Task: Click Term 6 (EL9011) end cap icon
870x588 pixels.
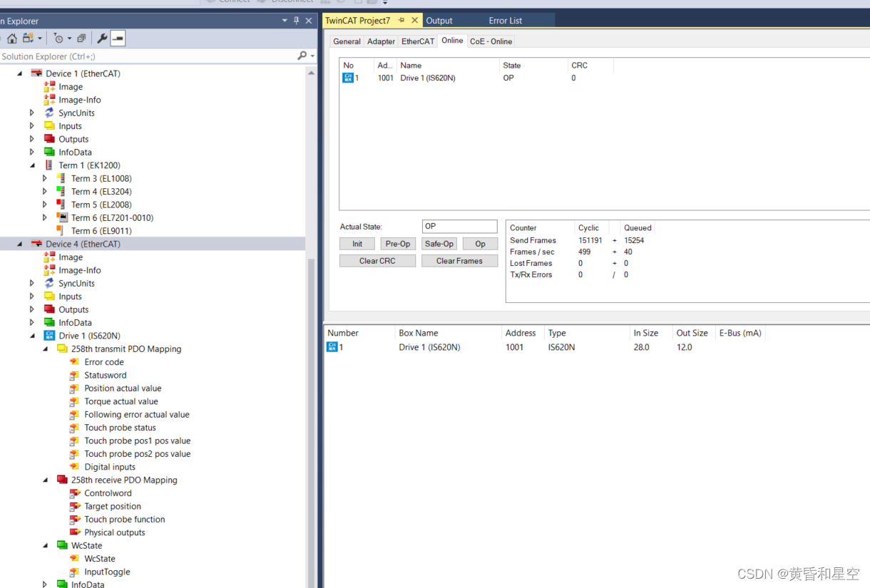Action: (x=61, y=230)
